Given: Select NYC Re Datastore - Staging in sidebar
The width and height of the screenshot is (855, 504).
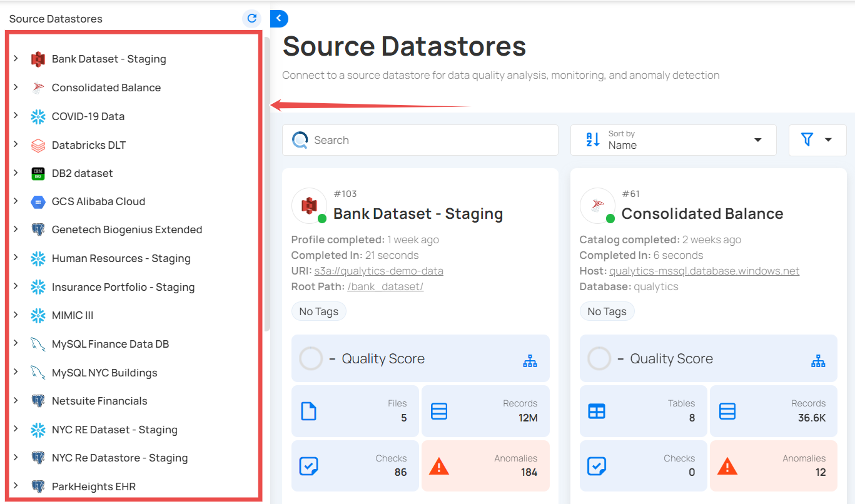Looking at the screenshot, I should (120, 458).
